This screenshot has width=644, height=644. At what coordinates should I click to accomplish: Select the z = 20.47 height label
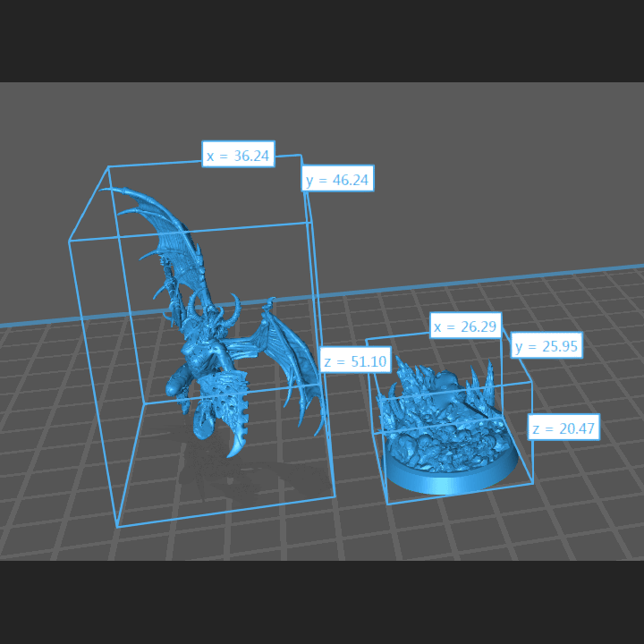pyautogui.click(x=563, y=428)
